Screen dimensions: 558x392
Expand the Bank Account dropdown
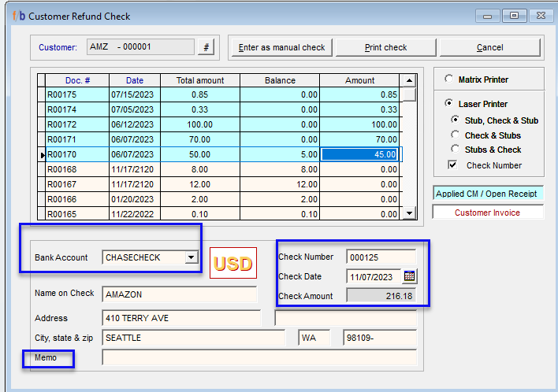tap(190, 257)
